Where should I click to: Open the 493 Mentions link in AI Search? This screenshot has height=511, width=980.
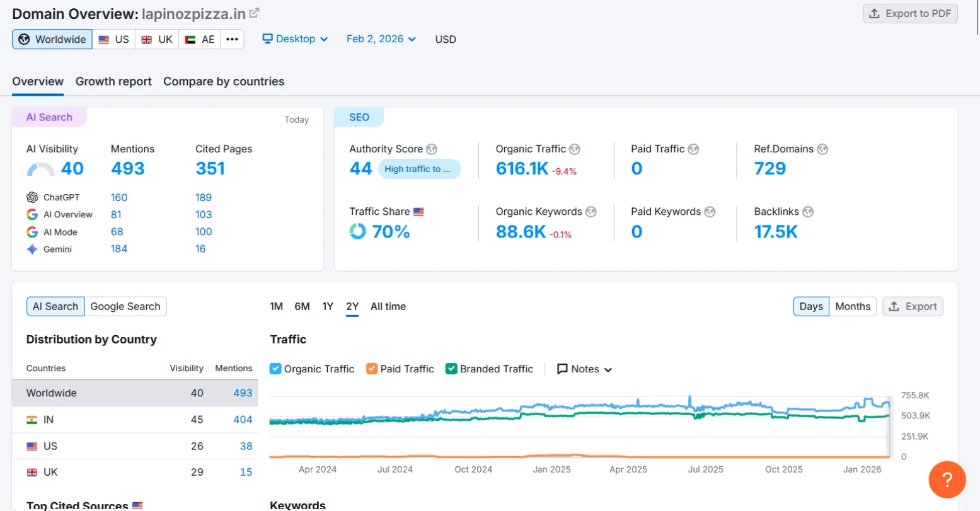click(x=128, y=169)
